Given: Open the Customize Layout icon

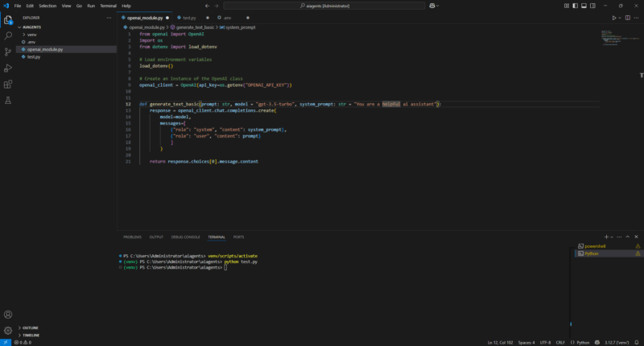Looking at the screenshot, I should pyautogui.click(x=567, y=6).
